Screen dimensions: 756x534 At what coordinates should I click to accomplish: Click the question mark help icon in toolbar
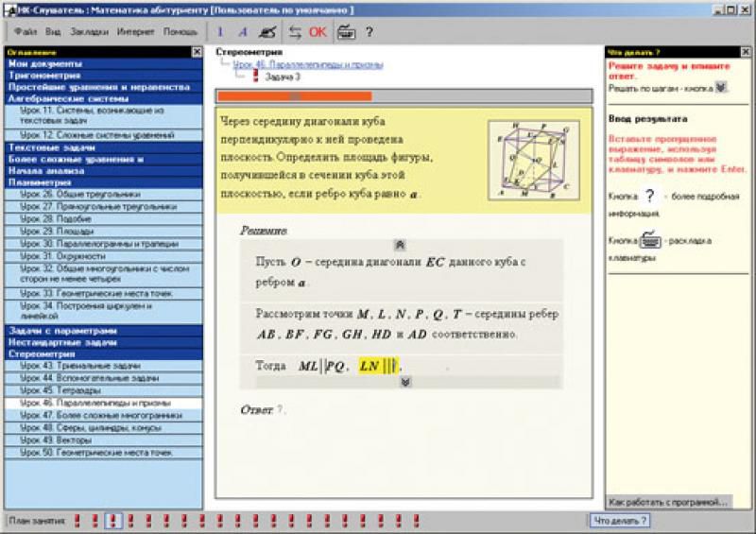pyautogui.click(x=369, y=31)
